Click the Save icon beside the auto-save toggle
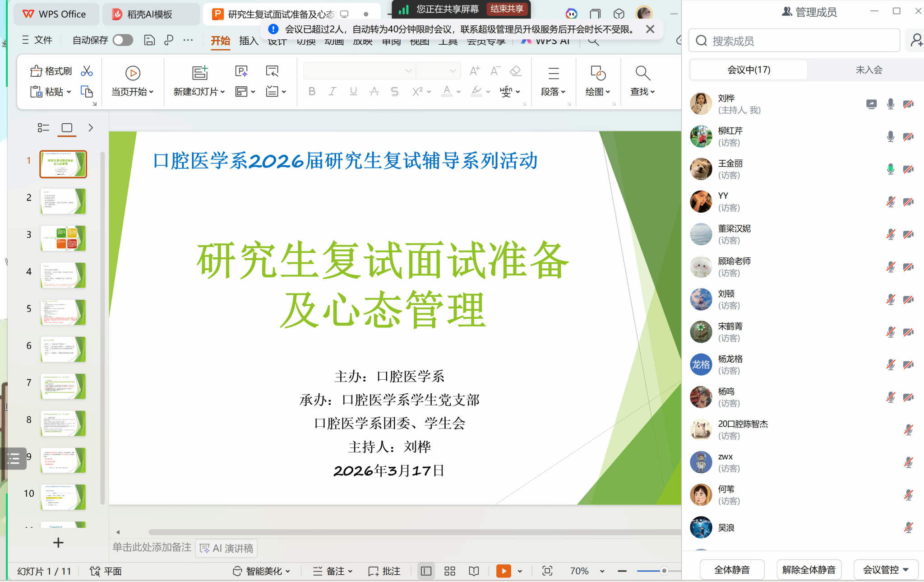Viewport: 924px width, 582px height. (149, 41)
